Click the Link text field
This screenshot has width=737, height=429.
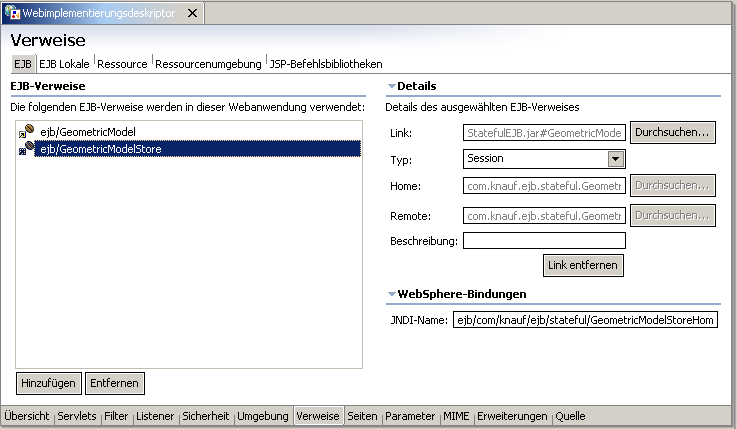click(x=544, y=133)
